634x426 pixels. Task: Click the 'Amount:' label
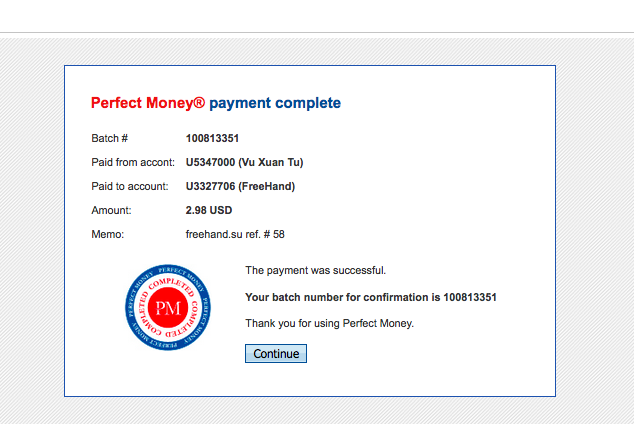coord(111,210)
